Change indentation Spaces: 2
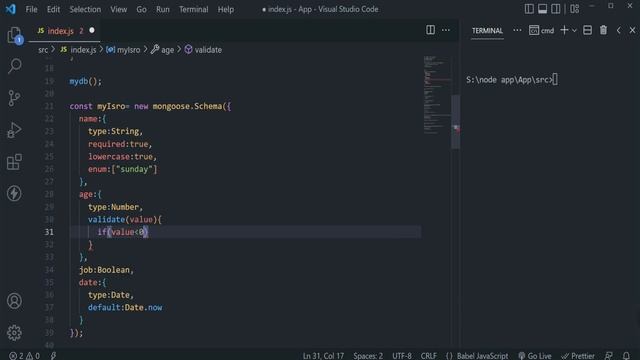The image size is (640, 360). [368, 356]
